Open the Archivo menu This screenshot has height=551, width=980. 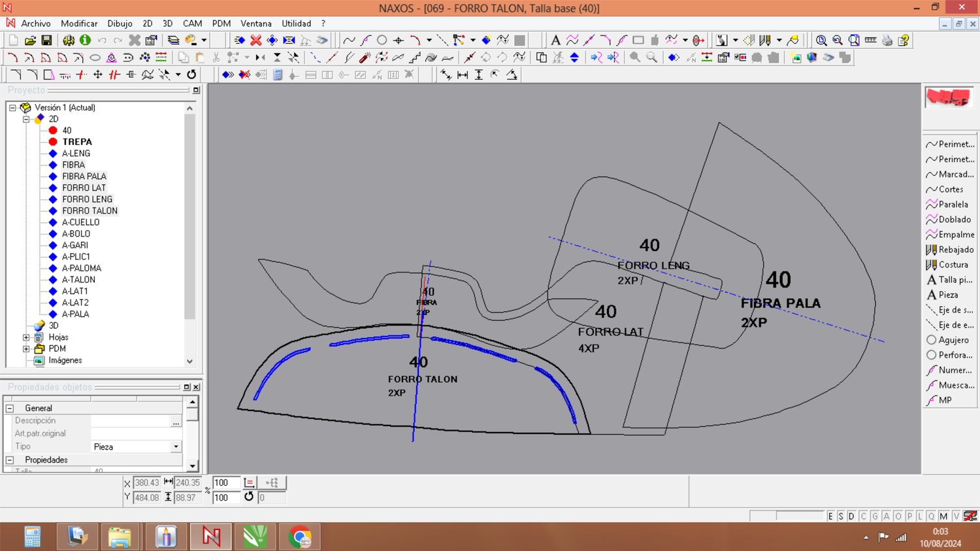(35, 24)
